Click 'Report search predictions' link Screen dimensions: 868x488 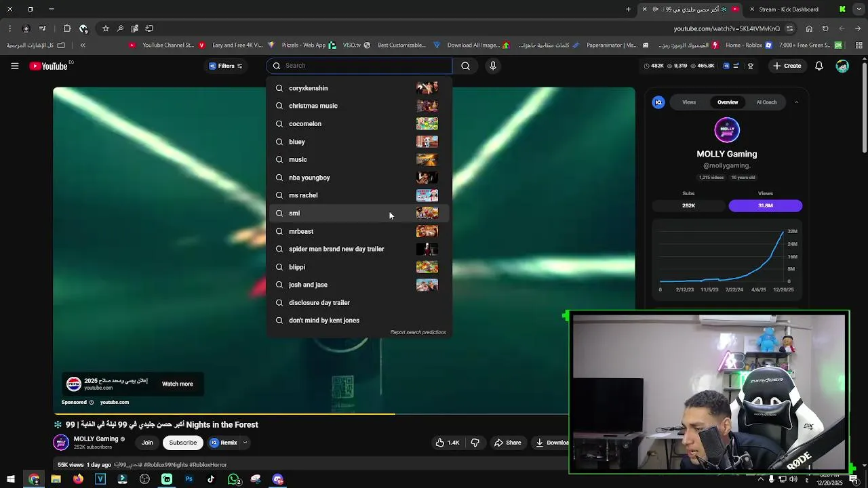point(418,332)
